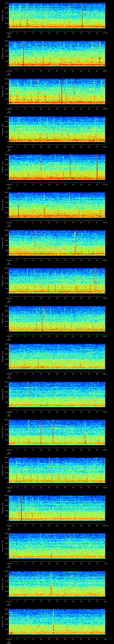Click the 5:58:00 start time label
Screen dimensions: 114x644
[x=9, y=487]
